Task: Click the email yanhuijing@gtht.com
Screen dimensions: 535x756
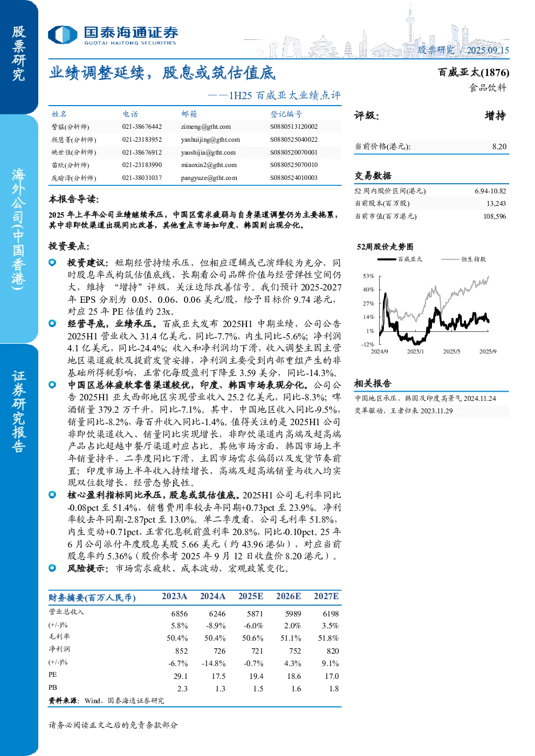Action: [210, 140]
